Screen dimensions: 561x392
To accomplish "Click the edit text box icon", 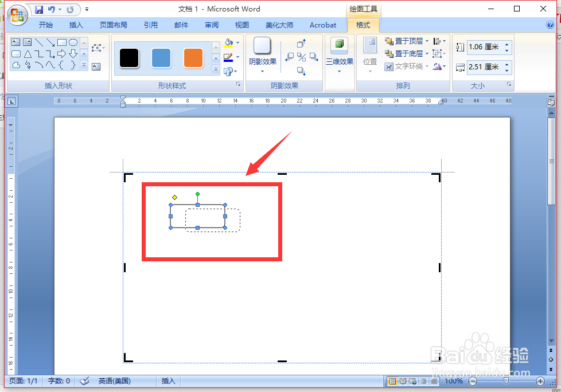I will (x=96, y=66).
